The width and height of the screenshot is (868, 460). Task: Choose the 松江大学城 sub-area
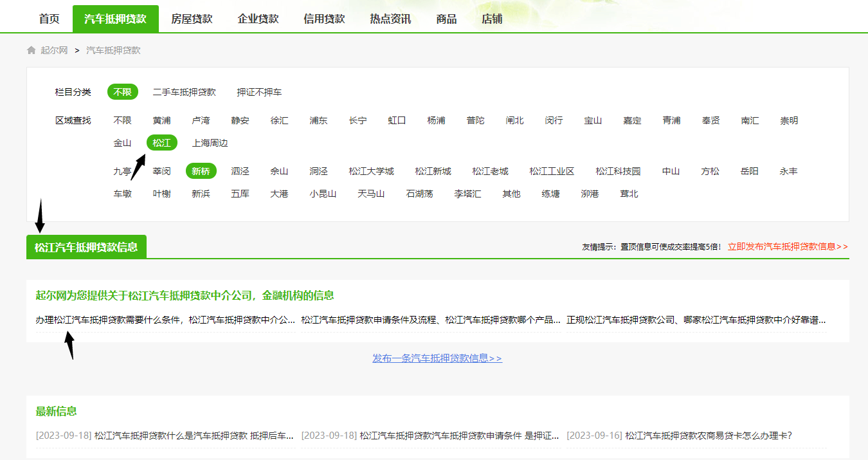pos(372,171)
